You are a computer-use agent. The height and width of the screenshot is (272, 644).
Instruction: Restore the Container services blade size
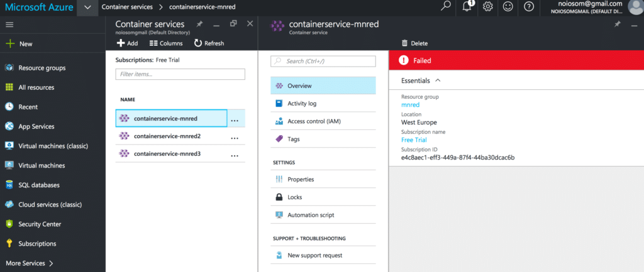(233, 24)
